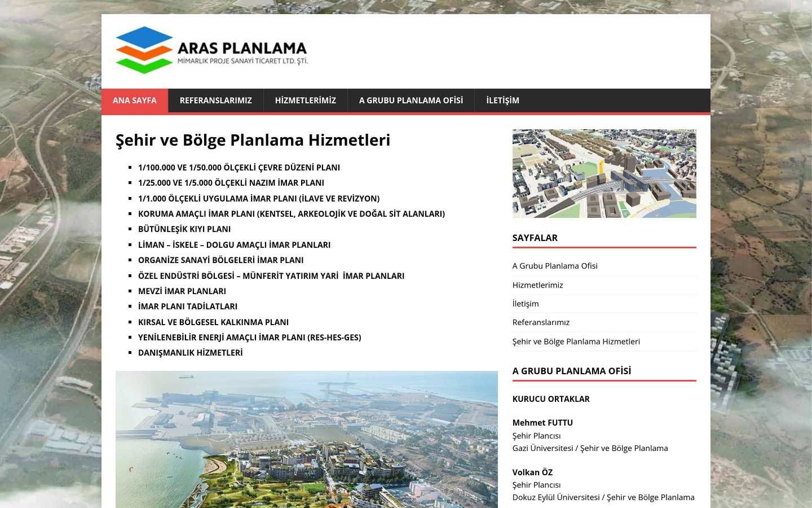Open the Ana Sayfa menu item
Screen dimensions: 812x508
(135, 100)
